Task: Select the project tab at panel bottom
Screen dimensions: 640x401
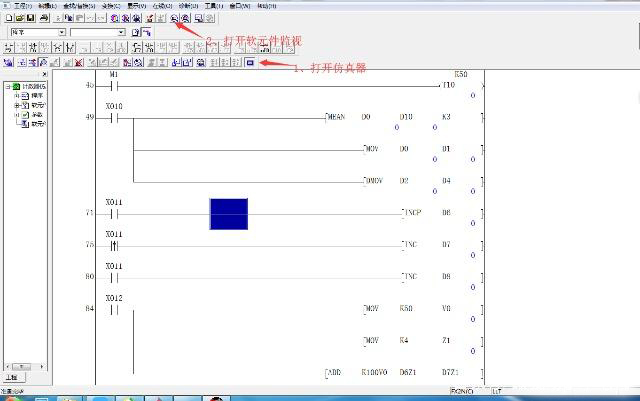Action: [x=11, y=377]
